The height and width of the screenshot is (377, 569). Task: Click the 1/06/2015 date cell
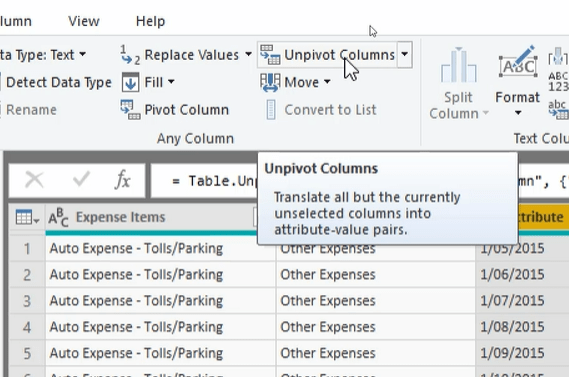523,275
